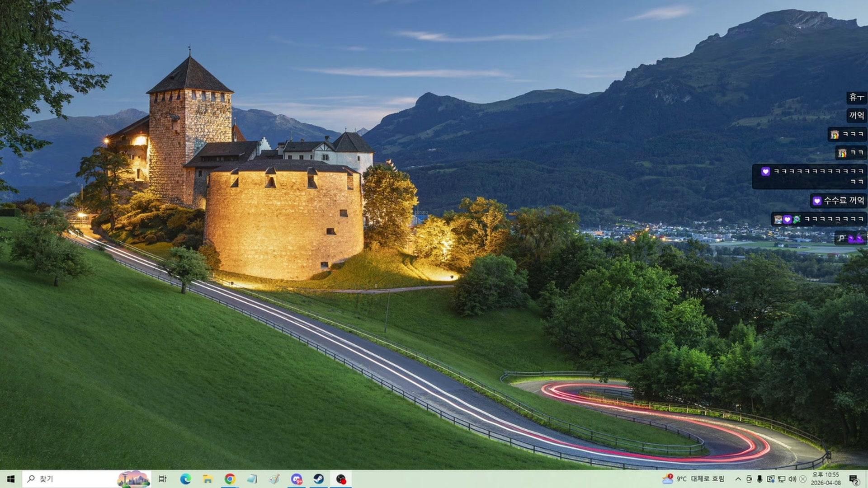Click the microphone tray icon
Viewport: 868px width, 488px height.
point(760,479)
